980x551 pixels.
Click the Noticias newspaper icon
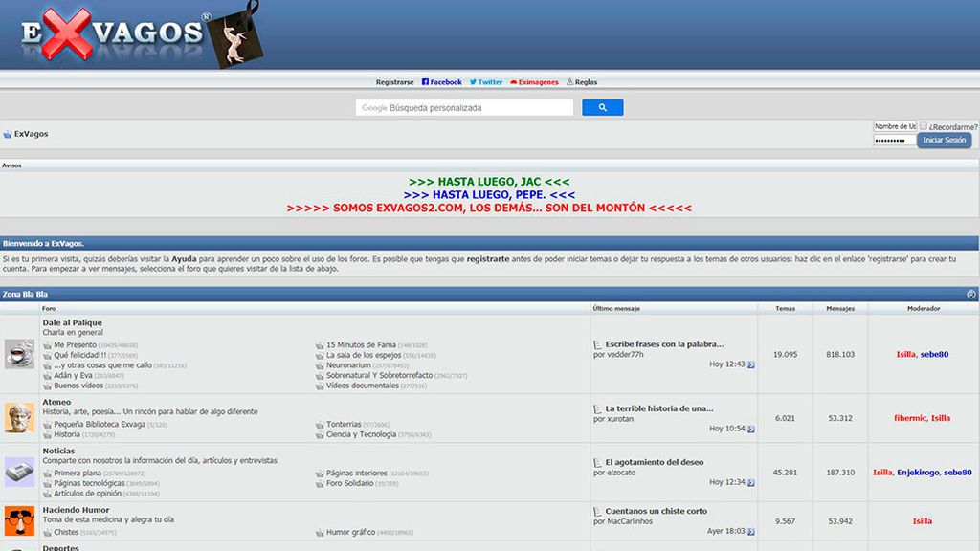pos(19,472)
